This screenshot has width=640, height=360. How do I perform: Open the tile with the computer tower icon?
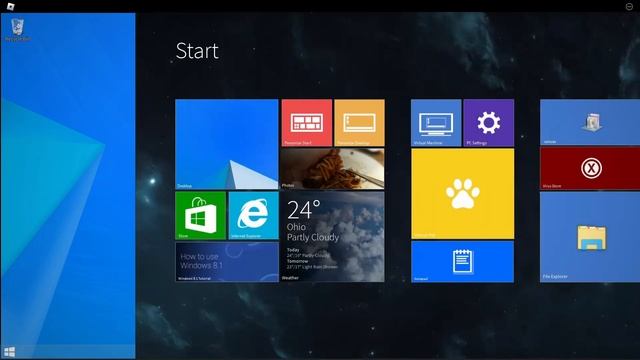590,122
